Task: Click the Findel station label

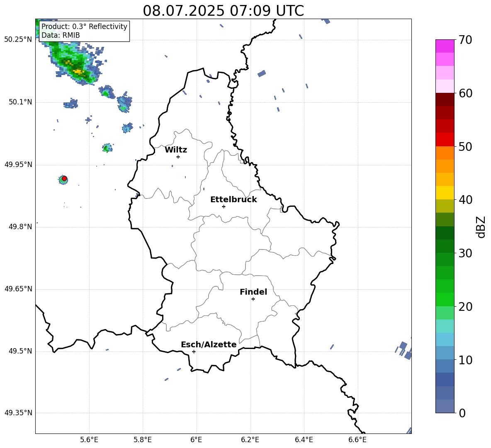Action: 253,292
